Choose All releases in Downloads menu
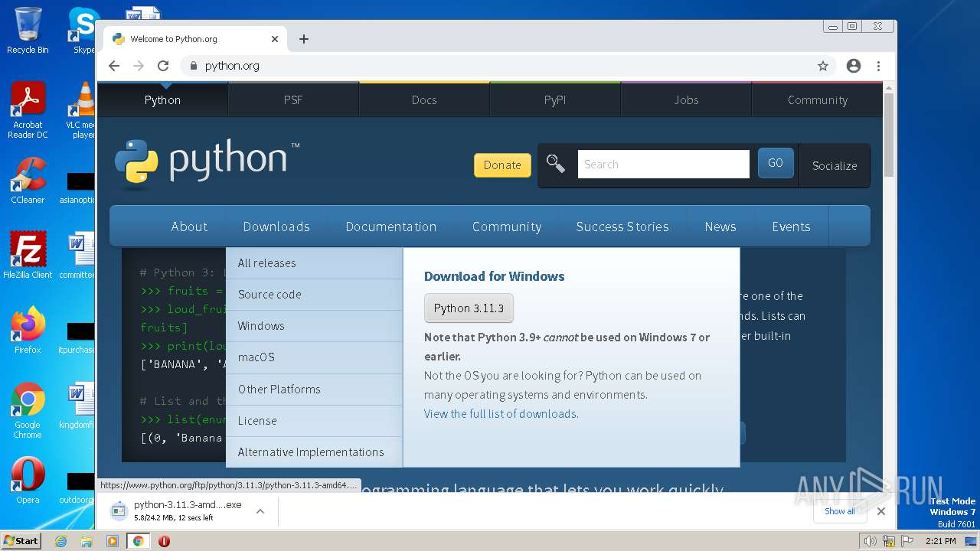This screenshot has width=980, height=551. (314, 263)
